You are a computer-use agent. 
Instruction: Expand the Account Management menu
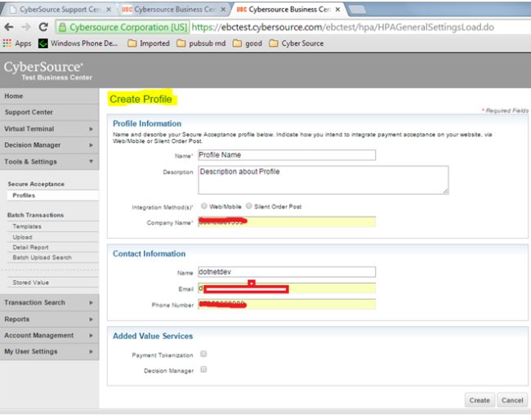(x=50, y=335)
